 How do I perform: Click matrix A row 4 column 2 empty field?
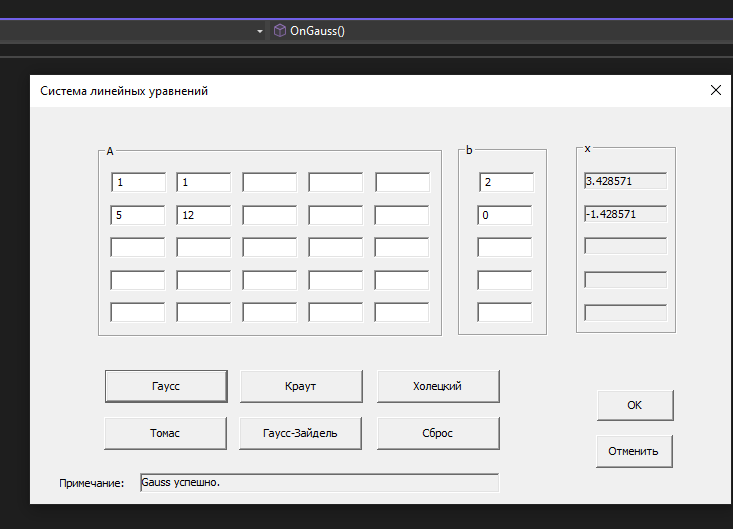(x=203, y=280)
